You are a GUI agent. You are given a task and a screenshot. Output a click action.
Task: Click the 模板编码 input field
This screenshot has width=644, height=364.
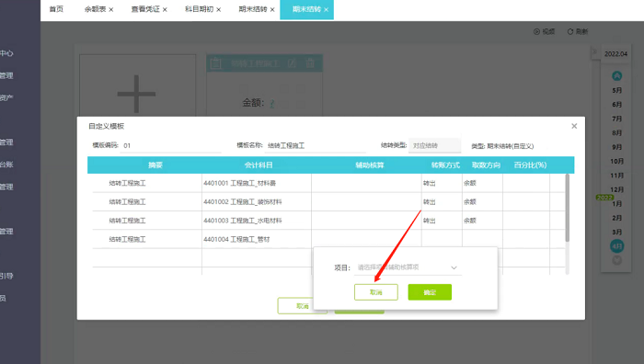point(170,145)
